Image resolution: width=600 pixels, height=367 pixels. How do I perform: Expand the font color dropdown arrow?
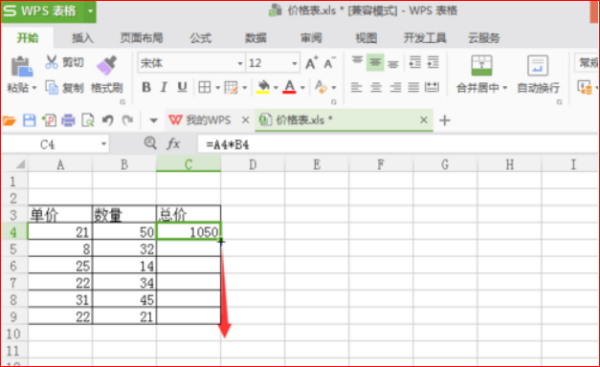302,88
